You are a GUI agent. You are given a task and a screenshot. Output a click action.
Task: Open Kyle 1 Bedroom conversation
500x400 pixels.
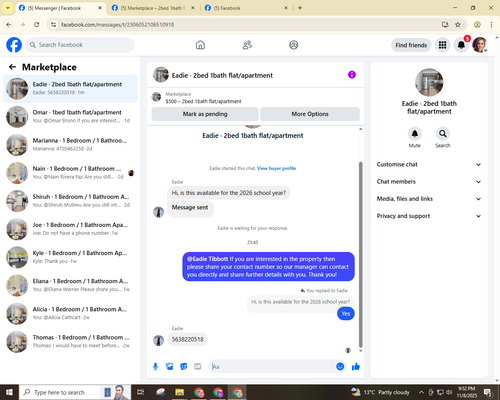70,257
